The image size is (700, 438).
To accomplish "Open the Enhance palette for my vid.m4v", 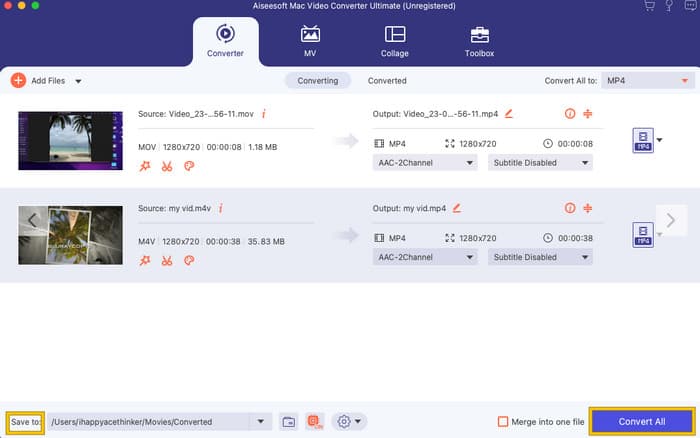I will coord(189,261).
